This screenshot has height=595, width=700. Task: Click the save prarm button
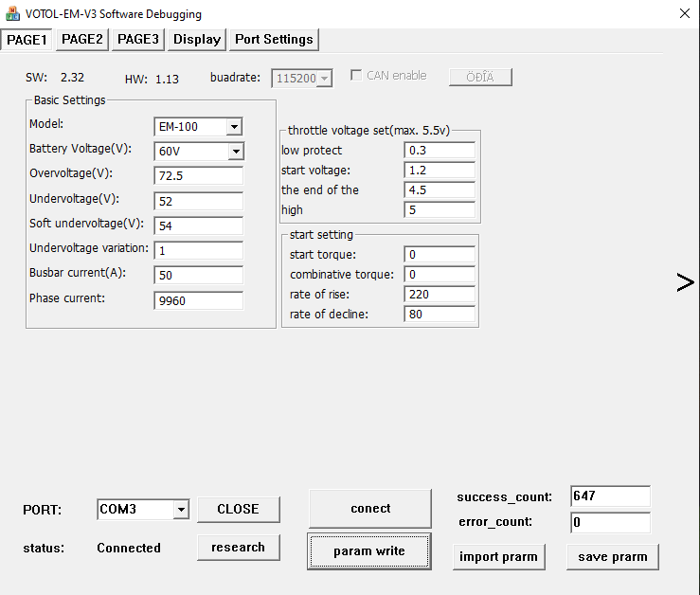coord(612,556)
